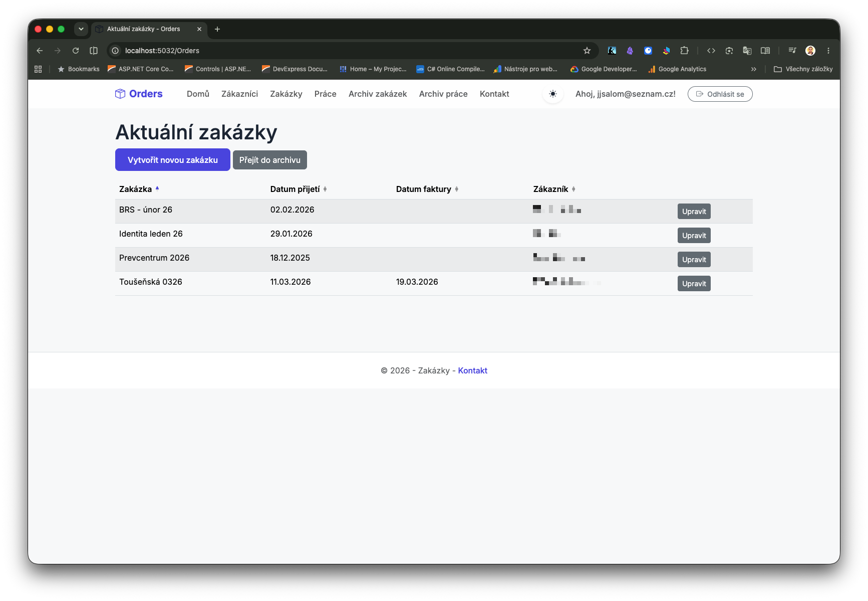Open the reading mode book icon
This screenshot has width=868, height=601.
(x=765, y=51)
